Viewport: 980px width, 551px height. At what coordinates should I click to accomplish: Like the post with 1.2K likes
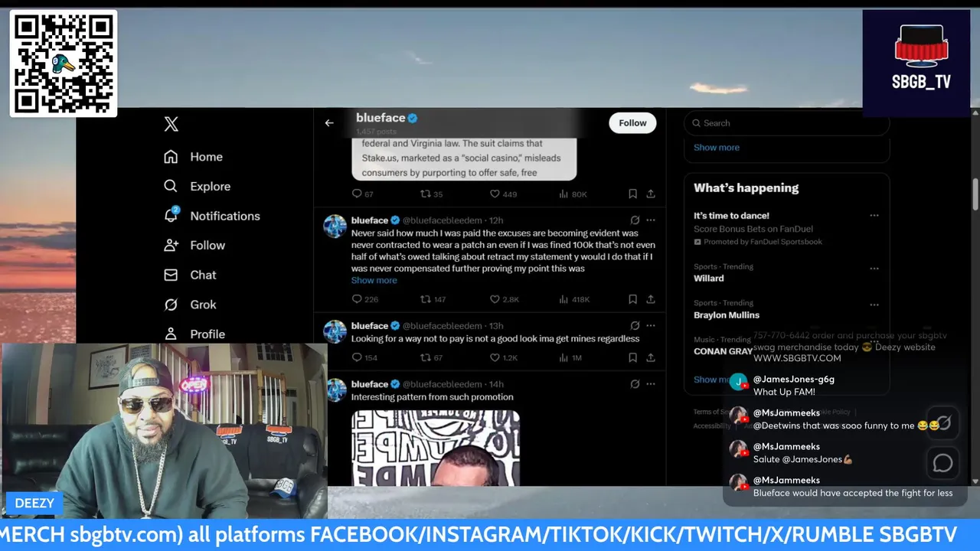[x=504, y=357]
